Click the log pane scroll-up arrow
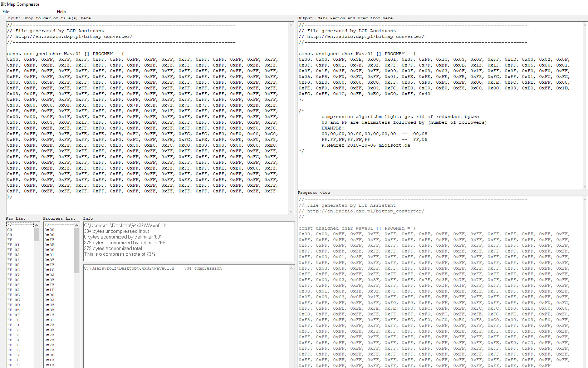 coord(291,268)
